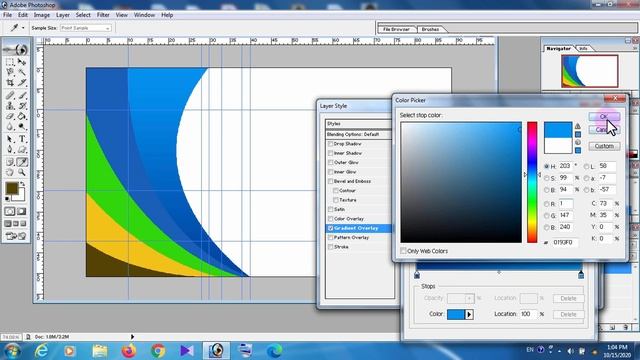The height and width of the screenshot is (360, 640).
Task: Open the Image menu
Action: point(42,15)
